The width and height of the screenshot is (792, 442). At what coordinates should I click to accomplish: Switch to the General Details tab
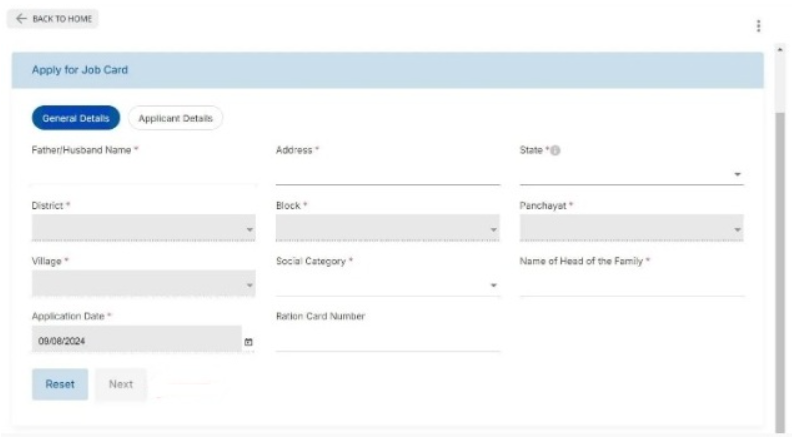point(76,118)
